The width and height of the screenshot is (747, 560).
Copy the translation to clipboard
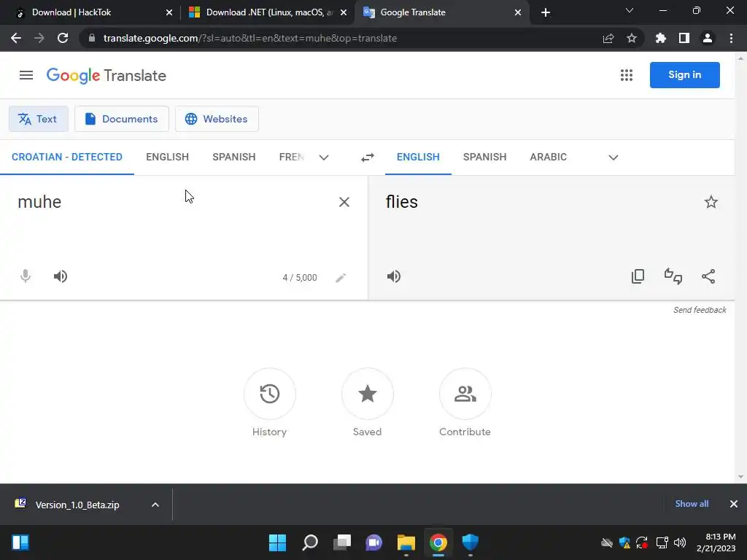point(638,276)
